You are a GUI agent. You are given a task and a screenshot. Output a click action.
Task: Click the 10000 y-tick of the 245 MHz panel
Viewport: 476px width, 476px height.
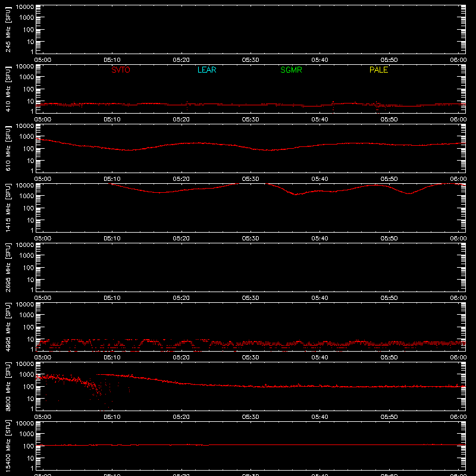tap(25, 7)
